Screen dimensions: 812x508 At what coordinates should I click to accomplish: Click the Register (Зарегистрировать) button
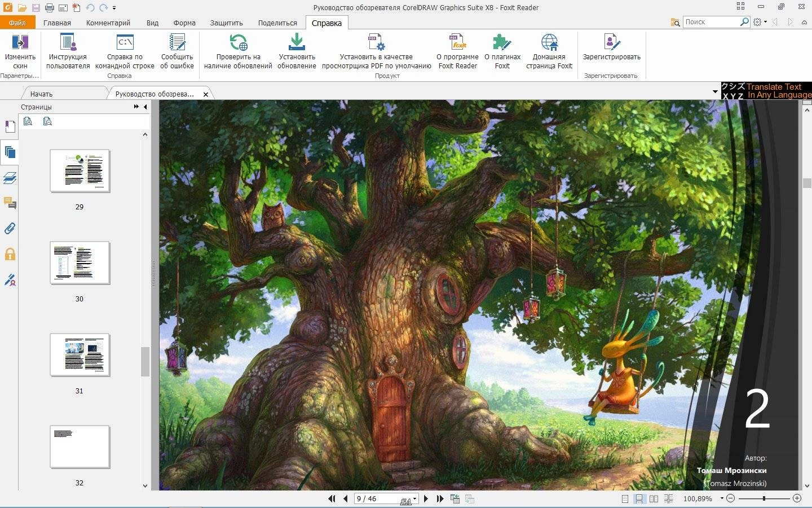pyautogui.click(x=612, y=47)
